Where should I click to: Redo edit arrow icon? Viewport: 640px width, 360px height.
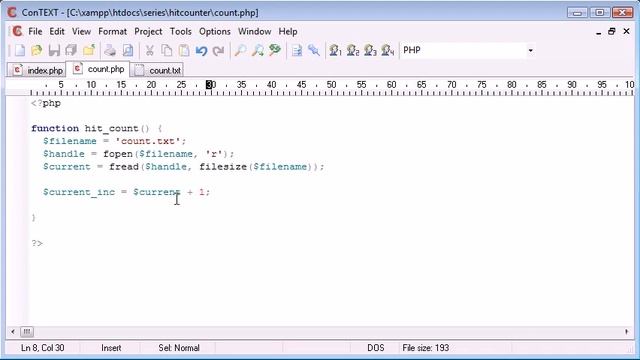219,51
